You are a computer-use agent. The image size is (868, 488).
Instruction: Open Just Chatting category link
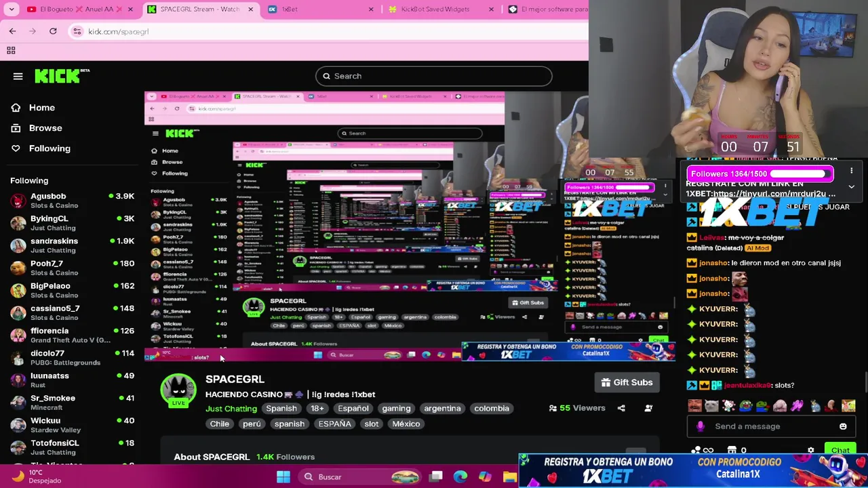[231, 409]
